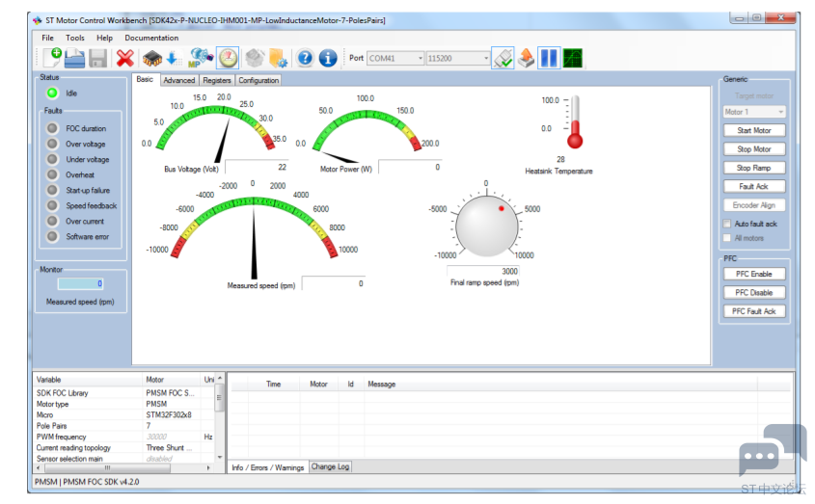
Task: Click the FOC duration fault indicator
Action: point(52,128)
